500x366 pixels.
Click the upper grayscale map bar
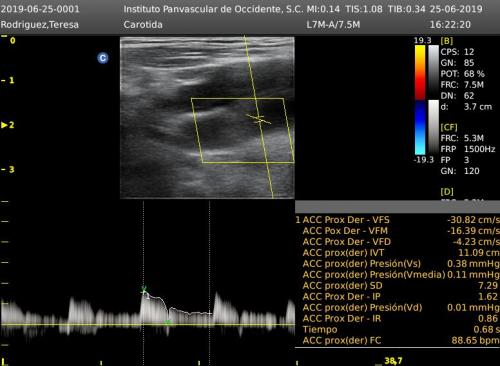pyautogui.click(x=433, y=72)
